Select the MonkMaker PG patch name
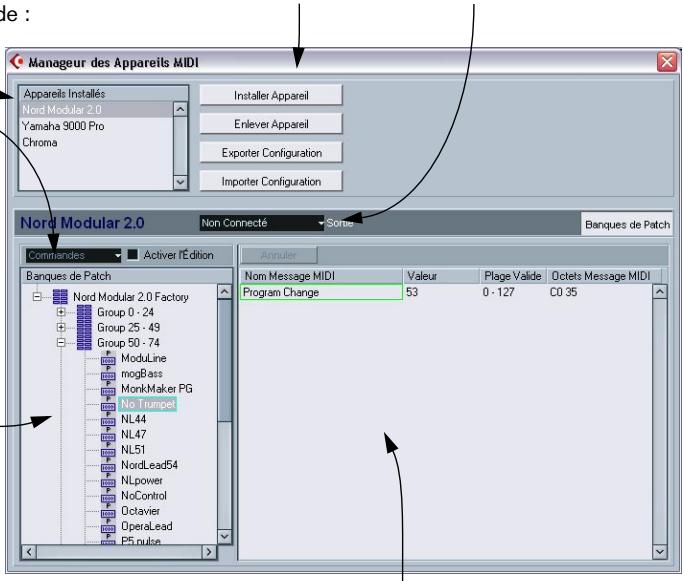684x581 pixels. click(x=157, y=389)
